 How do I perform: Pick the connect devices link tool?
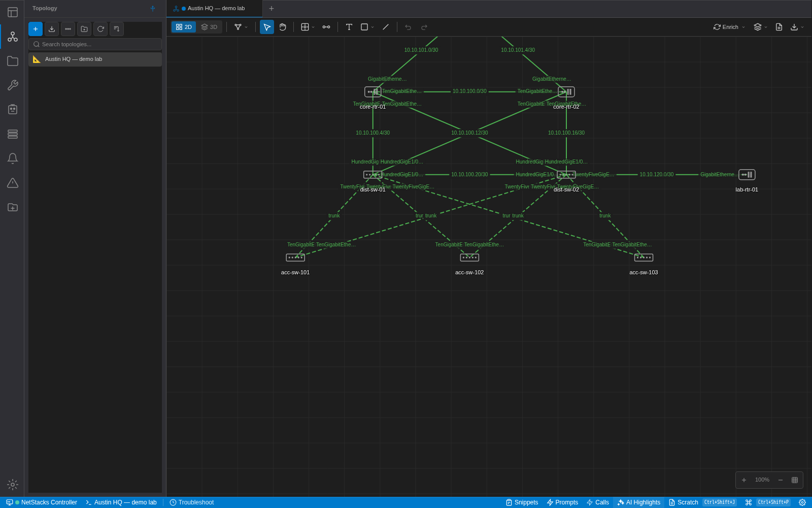tap(326, 27)
